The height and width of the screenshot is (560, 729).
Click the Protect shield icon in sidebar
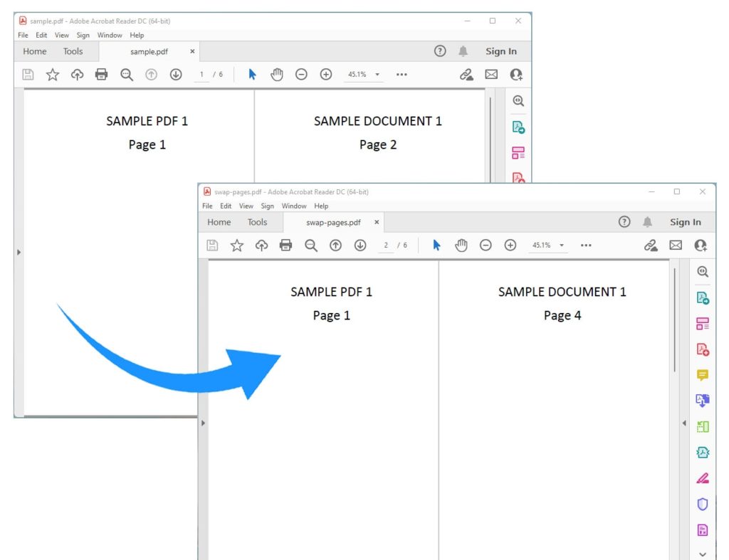tap(703, 504)
